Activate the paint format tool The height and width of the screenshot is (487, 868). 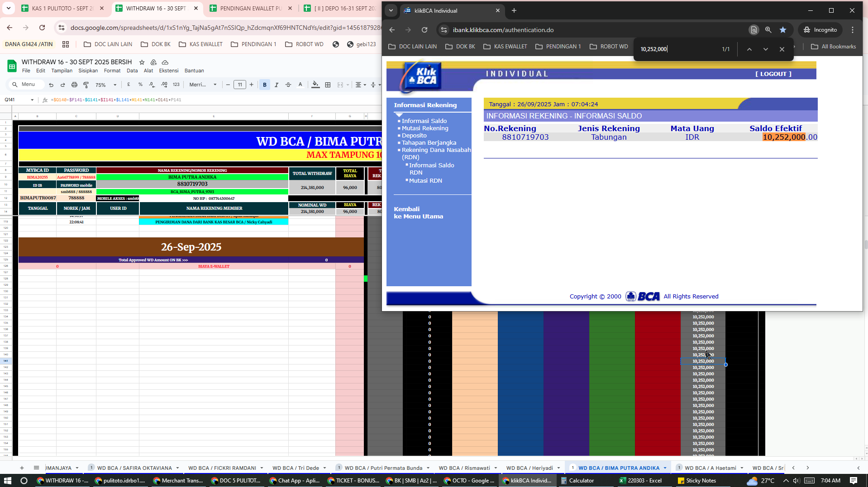coord(86,85)
